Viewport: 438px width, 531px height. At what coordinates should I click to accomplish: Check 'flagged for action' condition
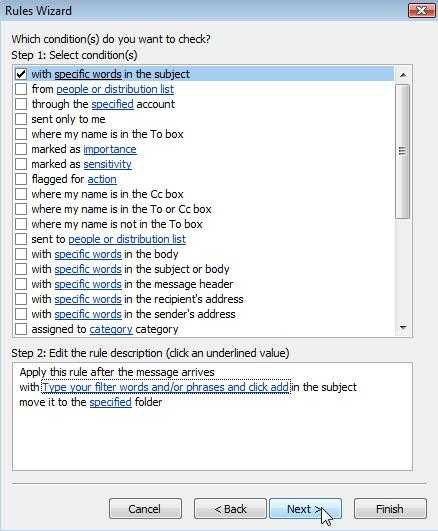(x=21, y=179)
